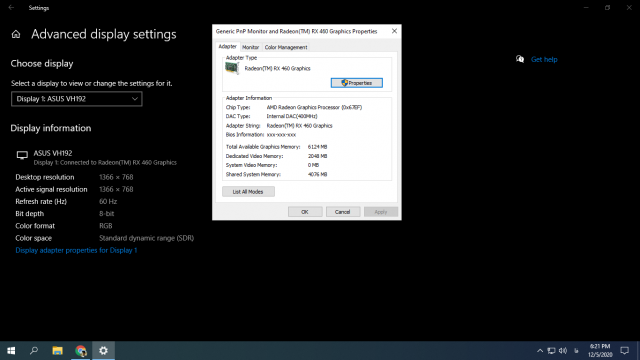Show hidden system tray icons
Screen dimensions: 640x360
(x=540, y=351)
